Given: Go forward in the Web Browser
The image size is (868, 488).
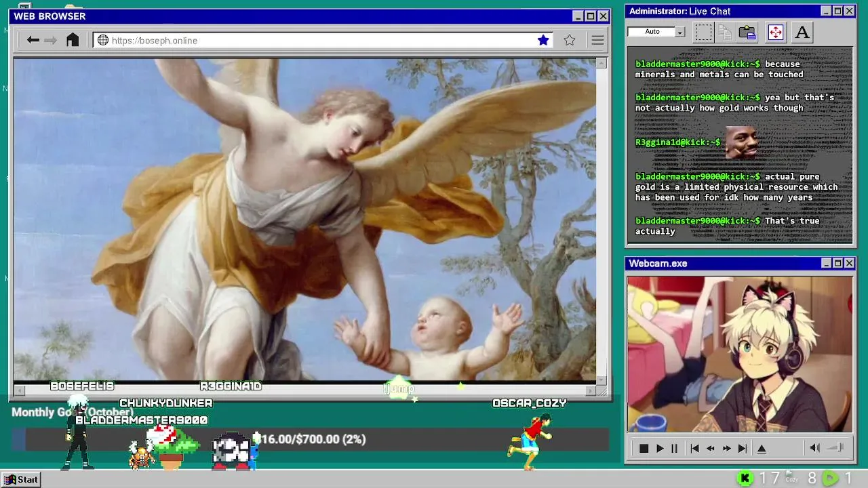Looking at the screenshot, I should (51, 41).
